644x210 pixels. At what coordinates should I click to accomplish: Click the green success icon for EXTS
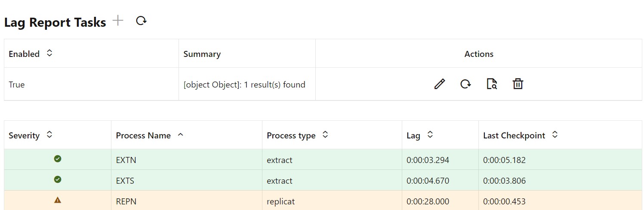[58, 179]
